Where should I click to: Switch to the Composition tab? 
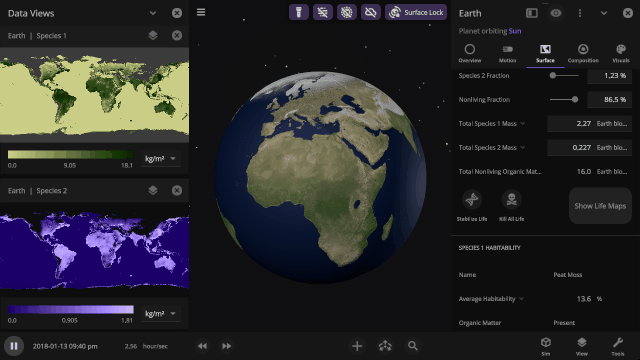(583, 53)
